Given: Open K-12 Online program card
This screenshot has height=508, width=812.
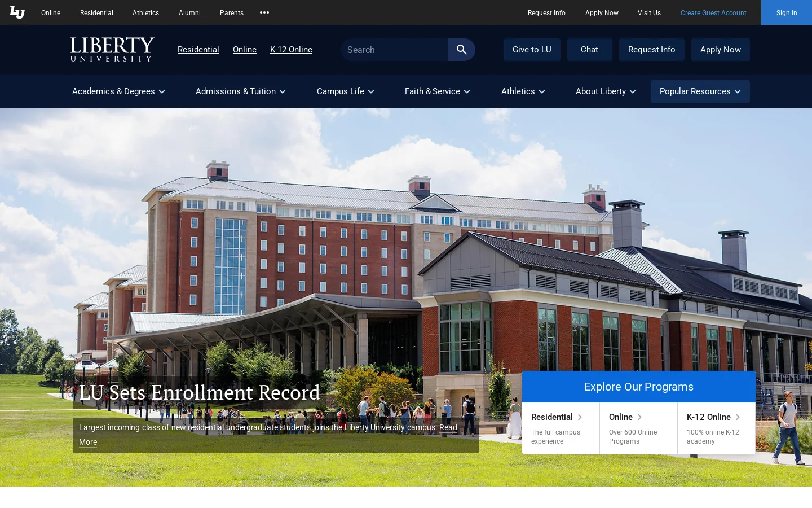Looking at the screenshot, I should (717, 428).
